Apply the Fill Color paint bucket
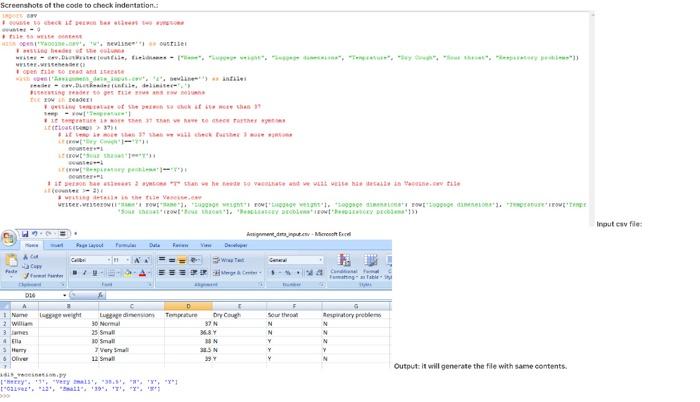Image resolution: width=700 pixels, height=402 pixels. tap(128, 273)
